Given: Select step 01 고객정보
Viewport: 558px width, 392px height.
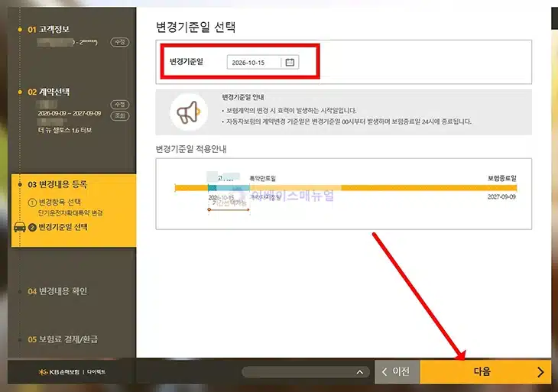Looking at the screenshot, I should pos(48,29).
